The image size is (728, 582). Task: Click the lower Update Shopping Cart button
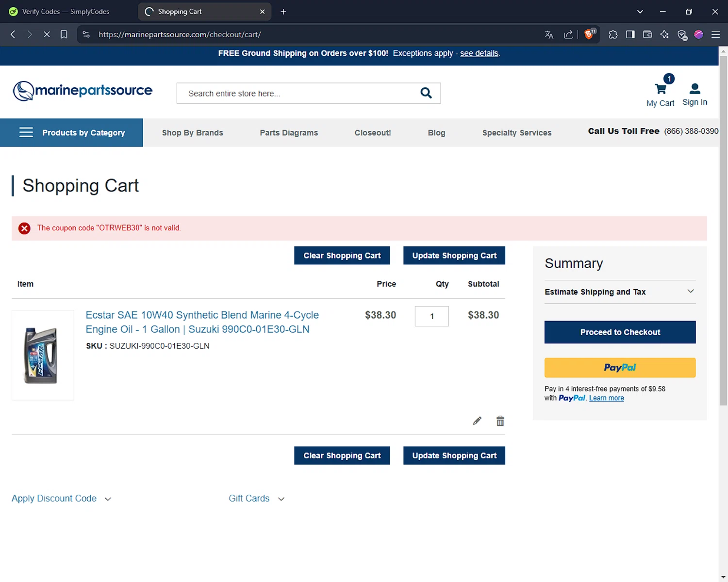click(x=454, y=455)
